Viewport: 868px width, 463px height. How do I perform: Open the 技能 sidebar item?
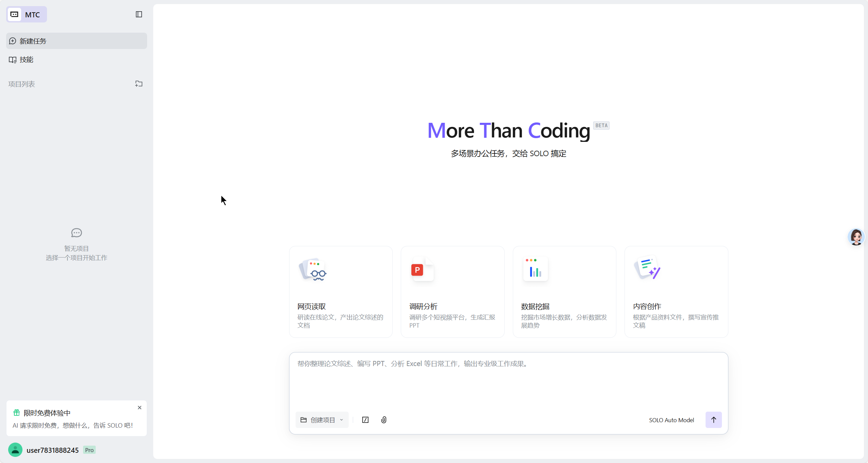coord(26,60)
